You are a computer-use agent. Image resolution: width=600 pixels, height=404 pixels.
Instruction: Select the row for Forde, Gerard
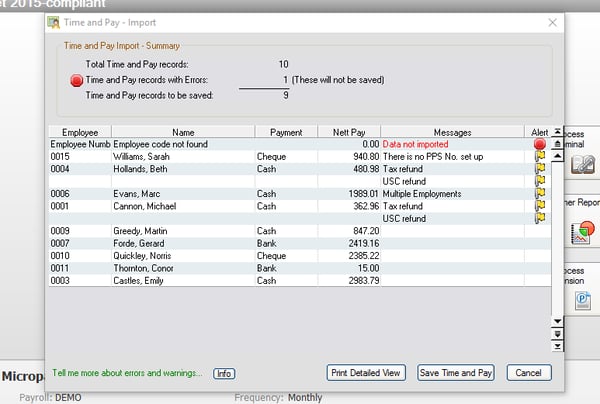[x=300, y=243]
